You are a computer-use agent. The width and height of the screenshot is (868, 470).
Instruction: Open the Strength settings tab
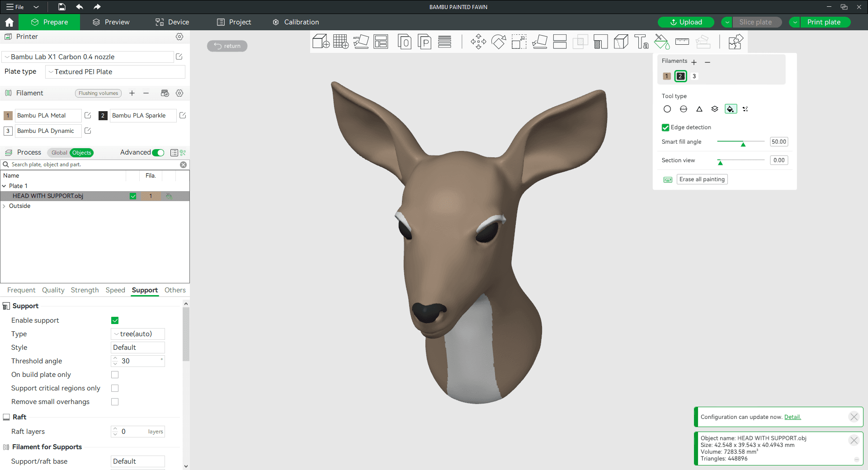(85, 290)
